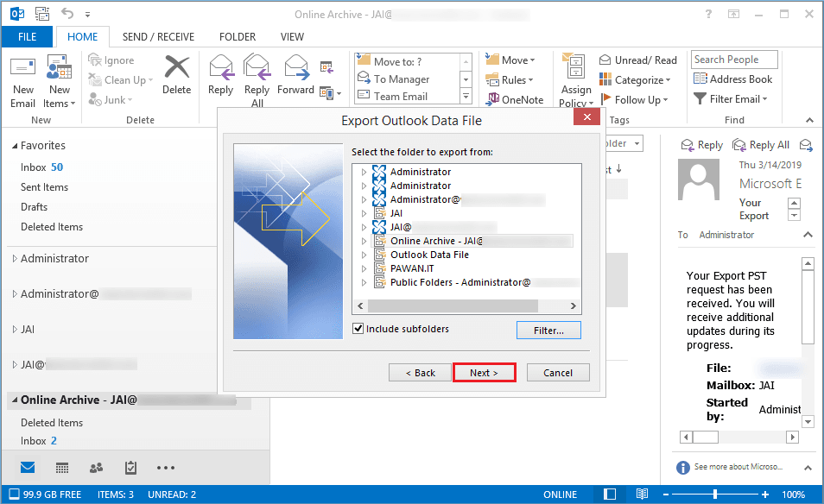Open the Address Book
824x504 pixels.
pos(733,79)
